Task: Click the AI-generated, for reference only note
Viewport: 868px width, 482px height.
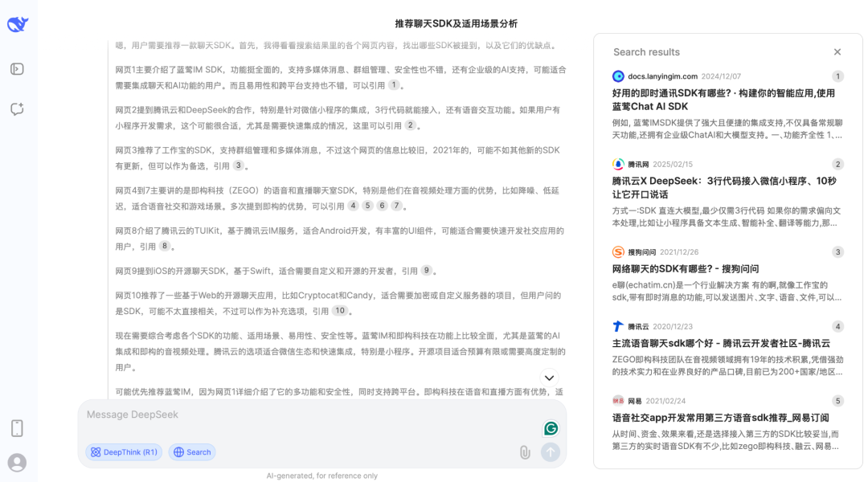Action: coord(321,476)
